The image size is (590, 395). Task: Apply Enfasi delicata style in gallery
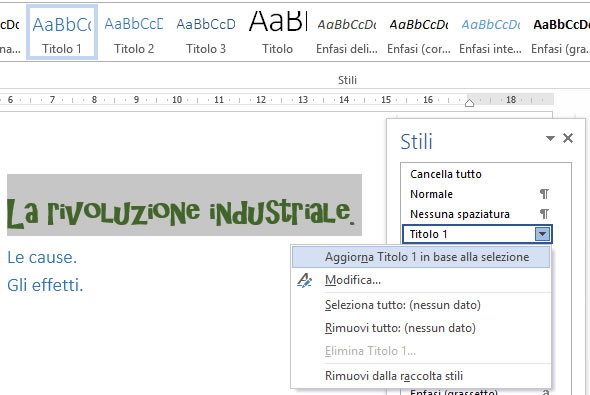point(347,32)
